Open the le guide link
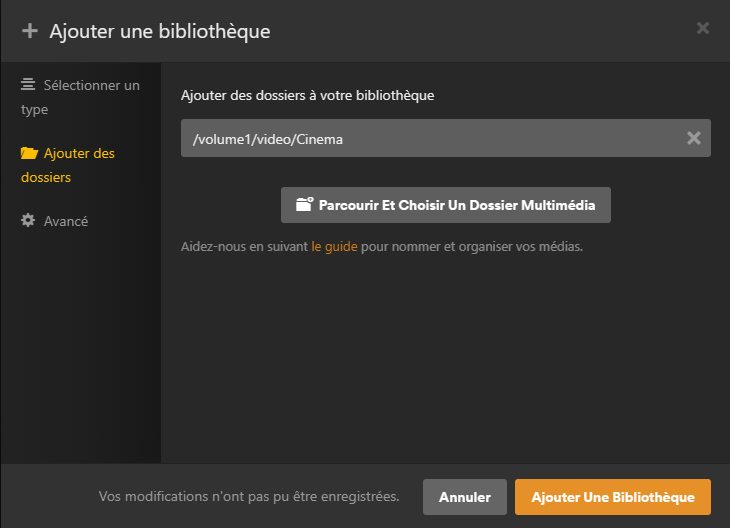 pyautogui.click(x=334, y=246)
